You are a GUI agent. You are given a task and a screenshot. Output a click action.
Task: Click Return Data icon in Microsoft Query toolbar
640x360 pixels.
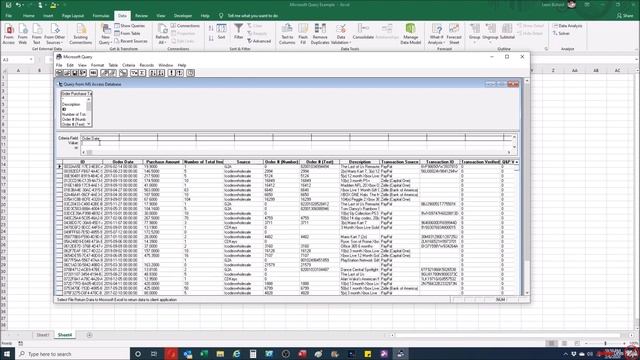pyautogui.click(x=83, y=73)
